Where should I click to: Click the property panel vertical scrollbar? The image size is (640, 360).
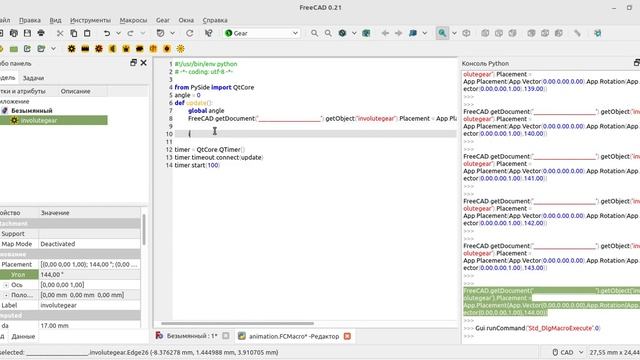pos(144,230)
